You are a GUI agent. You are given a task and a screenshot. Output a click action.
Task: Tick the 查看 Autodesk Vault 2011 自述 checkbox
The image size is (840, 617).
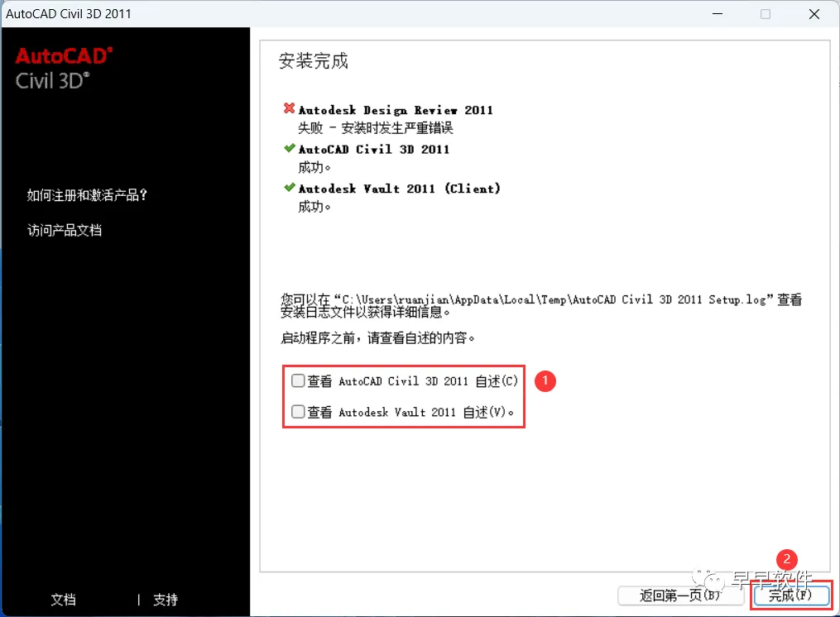pyautogui.click(x=298, y=411)
